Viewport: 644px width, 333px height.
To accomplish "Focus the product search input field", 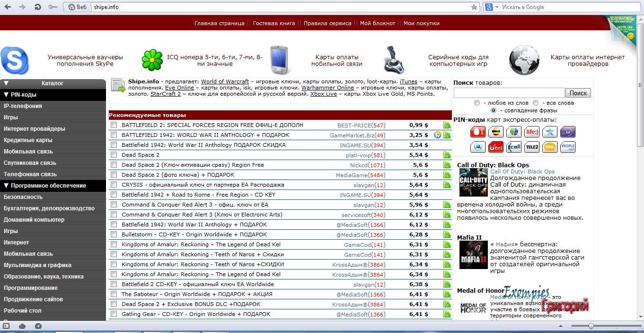I will pyautogui.click(x=509, y=93).
